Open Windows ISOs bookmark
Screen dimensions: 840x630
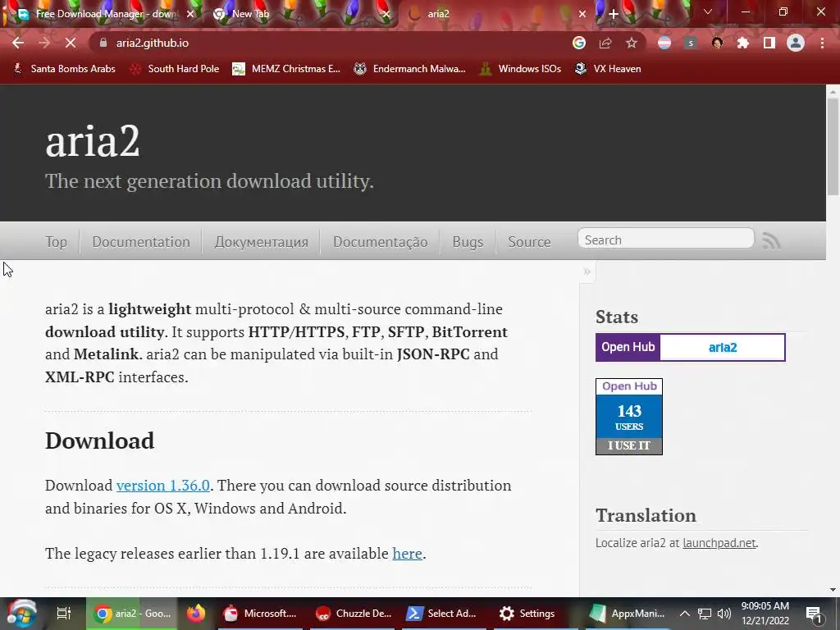[x=521, y=69]
